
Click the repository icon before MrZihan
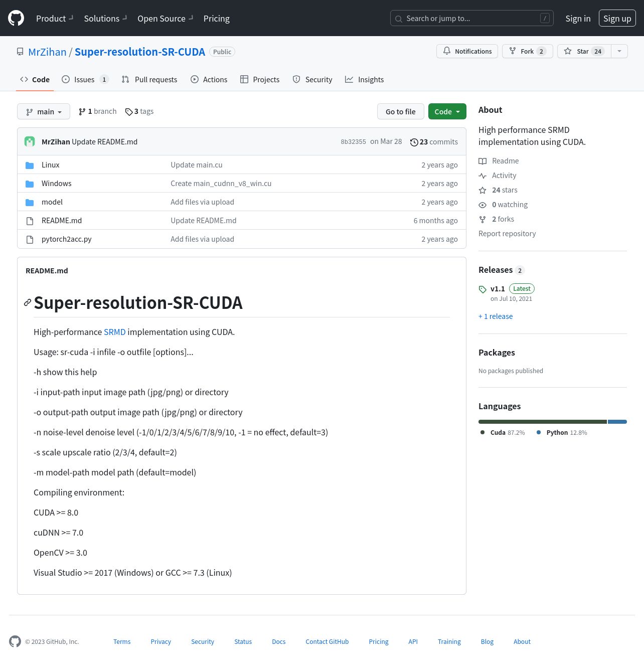point(20,52)
